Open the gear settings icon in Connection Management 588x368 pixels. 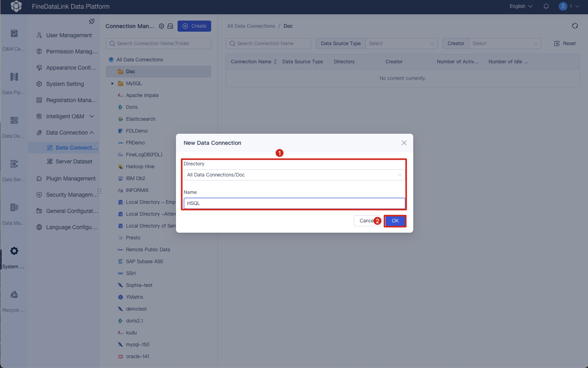click(161, 26)
